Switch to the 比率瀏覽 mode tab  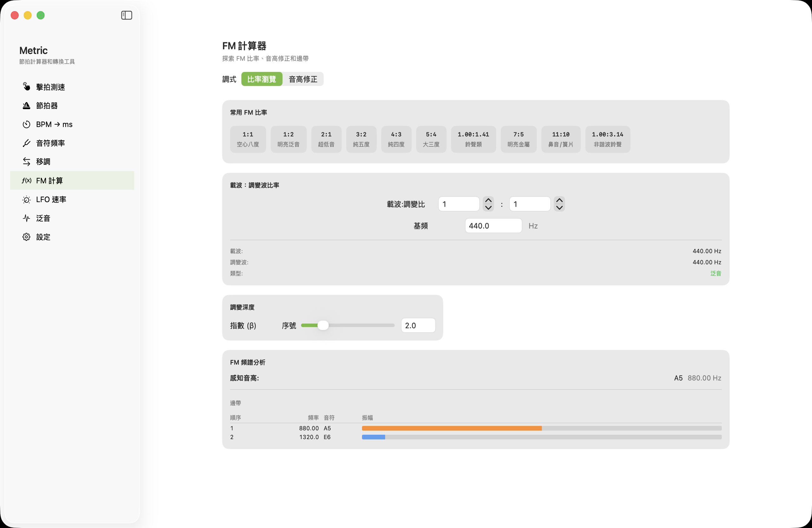[x=262, y=79]
